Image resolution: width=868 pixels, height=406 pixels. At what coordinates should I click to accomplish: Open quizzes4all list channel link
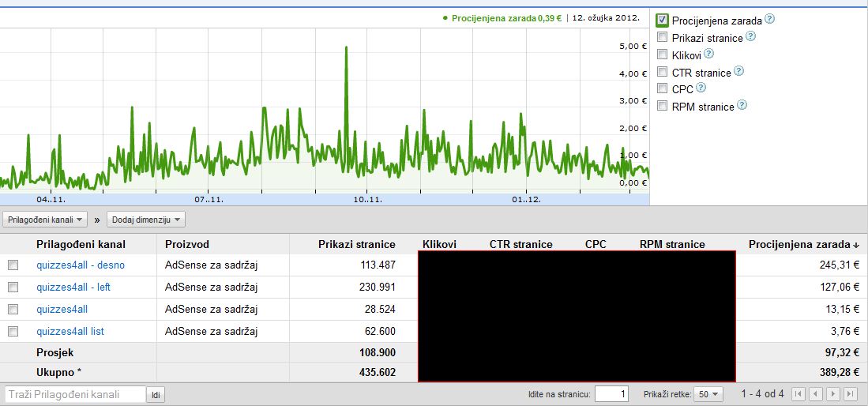click(x=70, y=332)
